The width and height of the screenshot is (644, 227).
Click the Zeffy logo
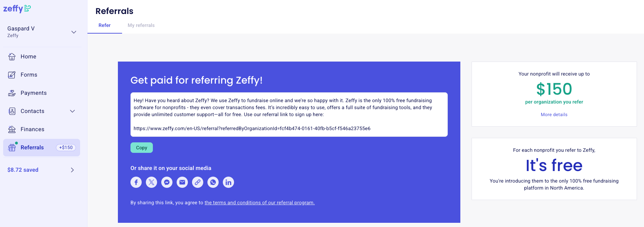pyautogui.click(x=17, y=8)
